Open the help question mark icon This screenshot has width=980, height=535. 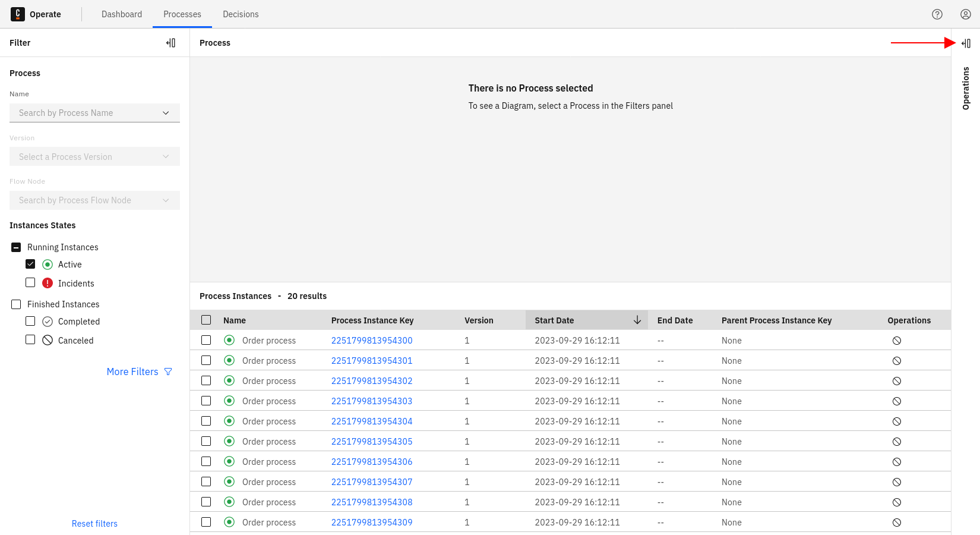click(937, 14)
